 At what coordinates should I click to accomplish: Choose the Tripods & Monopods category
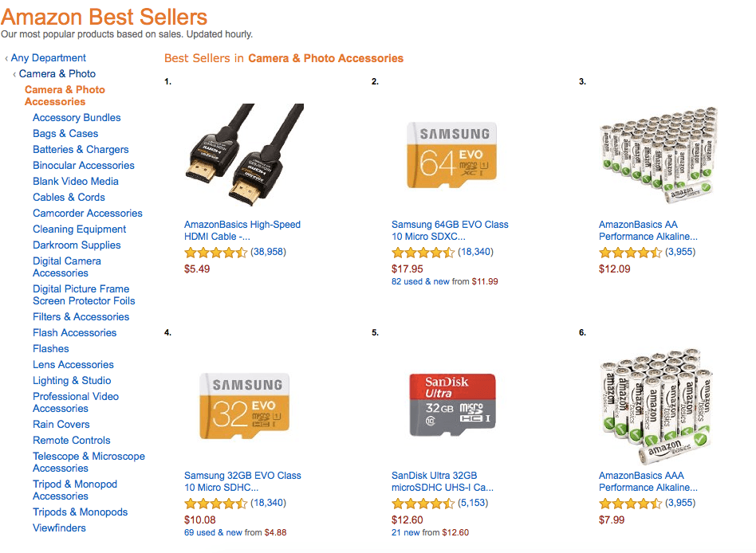80,512
